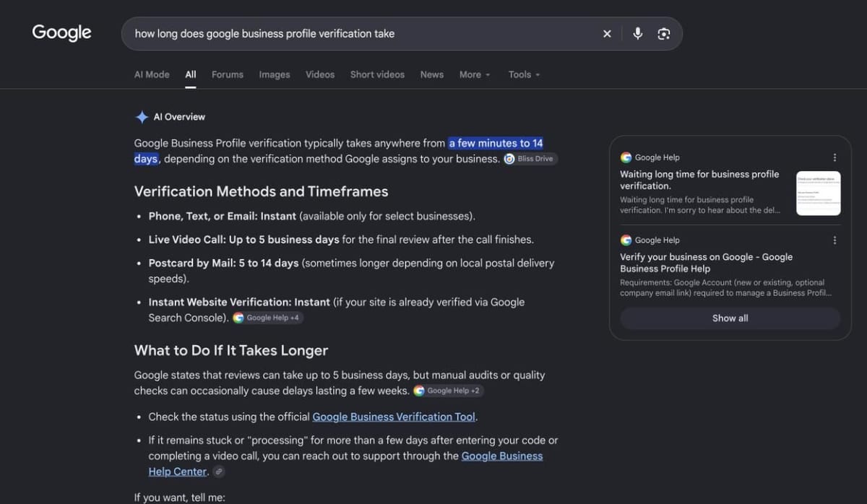867x504 pixels.
Task: Start voice search with the microphone icon
Action: tap(637, 34)
